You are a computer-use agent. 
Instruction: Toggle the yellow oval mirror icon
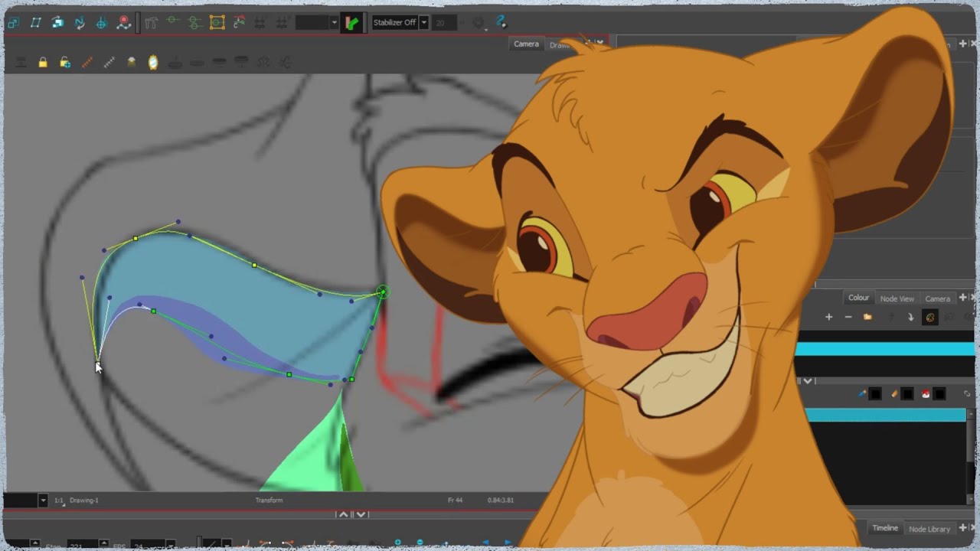tap(153, 63)
